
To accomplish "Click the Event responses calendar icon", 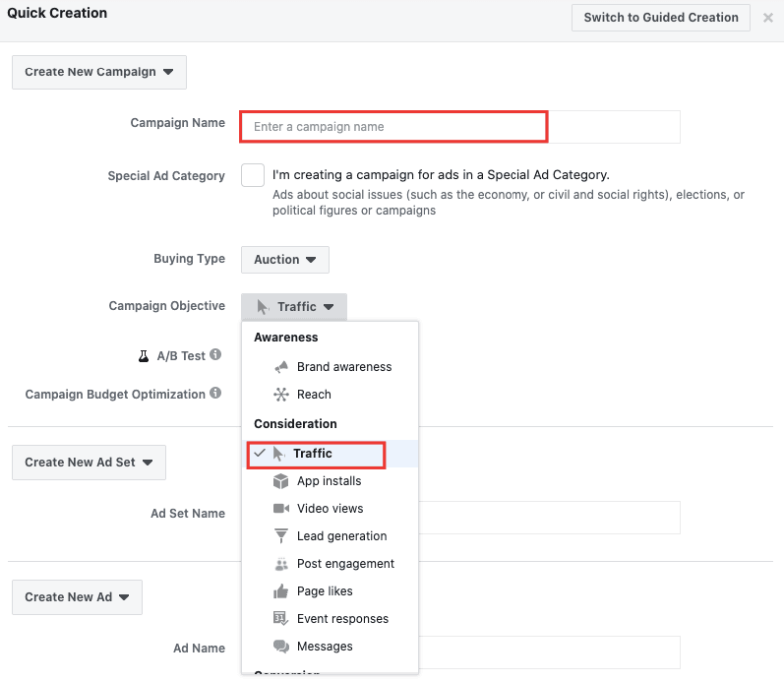I will 281,618.
